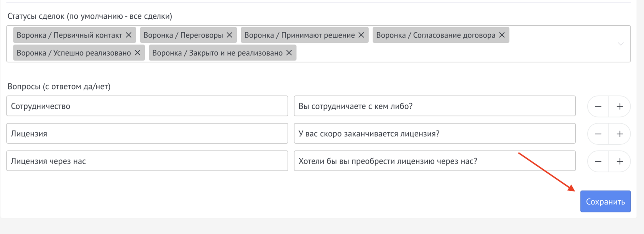Screen dimensions: 644x234
Task: Expand the deal statuses dropdown chevron
Action: (620, 44)
